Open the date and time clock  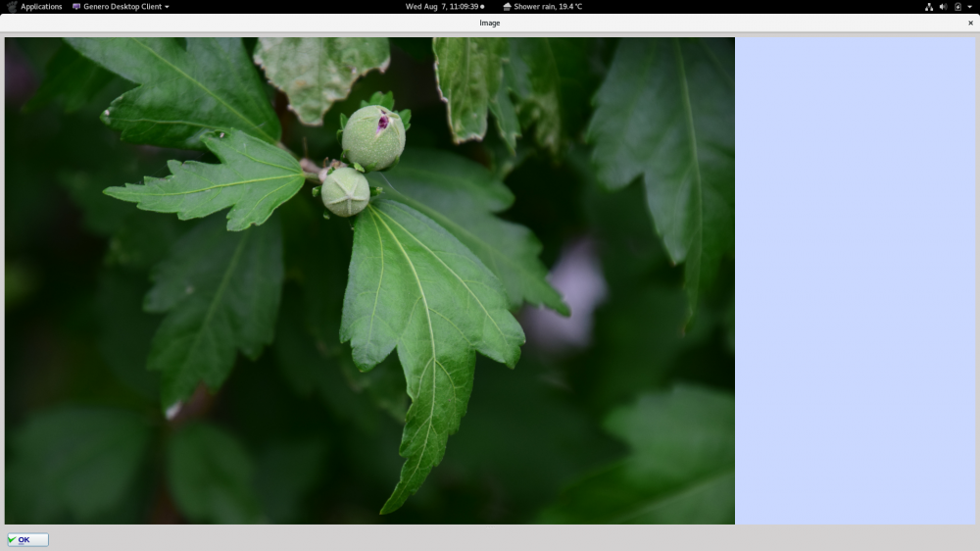[x=444, y=6]
